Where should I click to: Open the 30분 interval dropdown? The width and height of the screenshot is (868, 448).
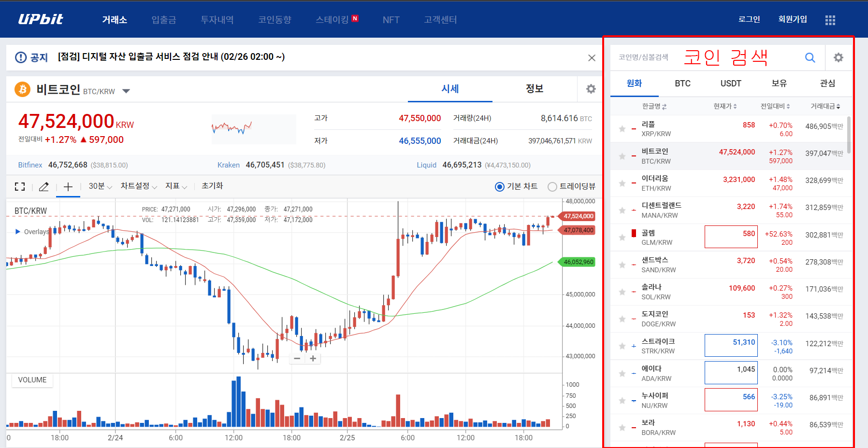pyautogui.click(x=100, y=186)
